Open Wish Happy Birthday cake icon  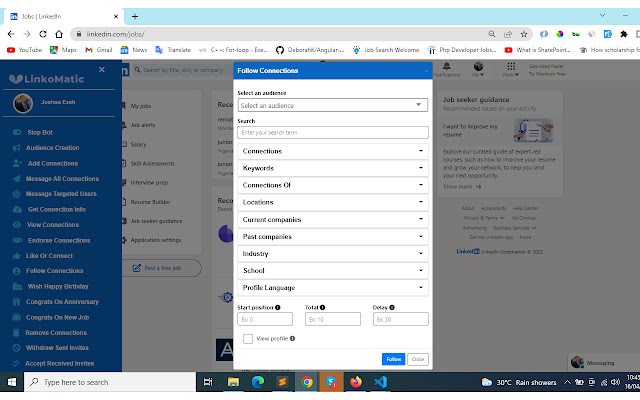(17, 287)
